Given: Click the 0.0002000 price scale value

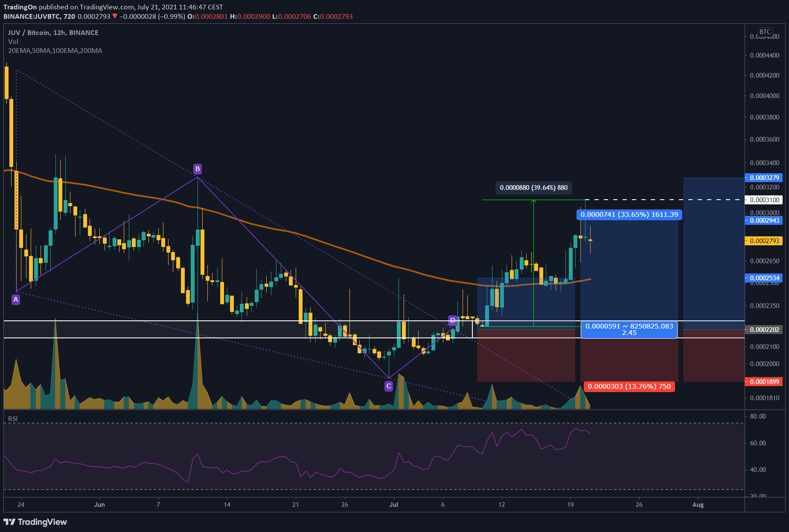Looking at the screenshot, I should [764, 363].
